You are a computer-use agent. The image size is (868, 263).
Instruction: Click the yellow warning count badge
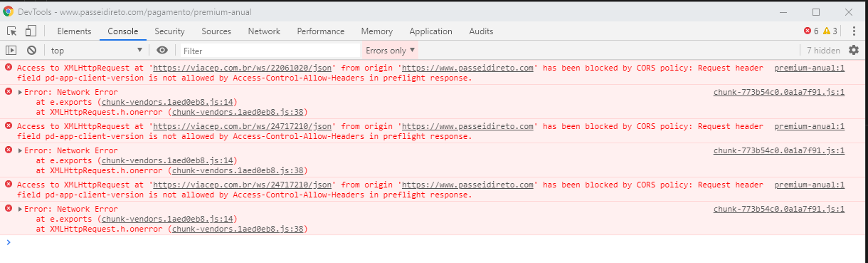[830, 31]
